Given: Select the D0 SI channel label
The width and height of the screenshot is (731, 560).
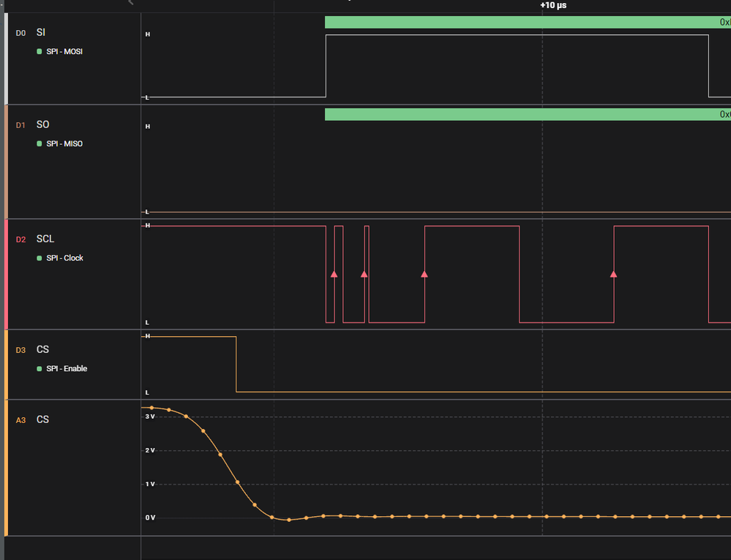Looking at the screenshot, I should [31, 33].
